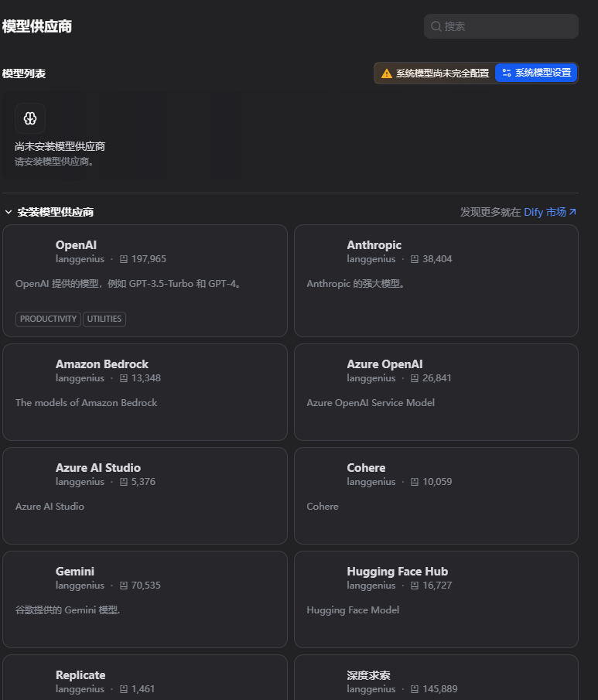
Task: Click the install count icon next to 1,461
Action: pyautogui.click(x=124, y=689)
